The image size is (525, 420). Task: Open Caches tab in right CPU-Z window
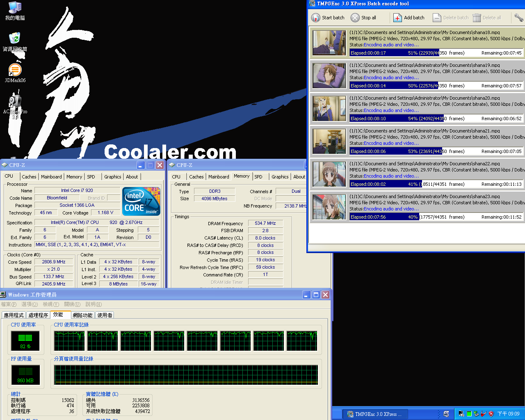pos(196,177)
